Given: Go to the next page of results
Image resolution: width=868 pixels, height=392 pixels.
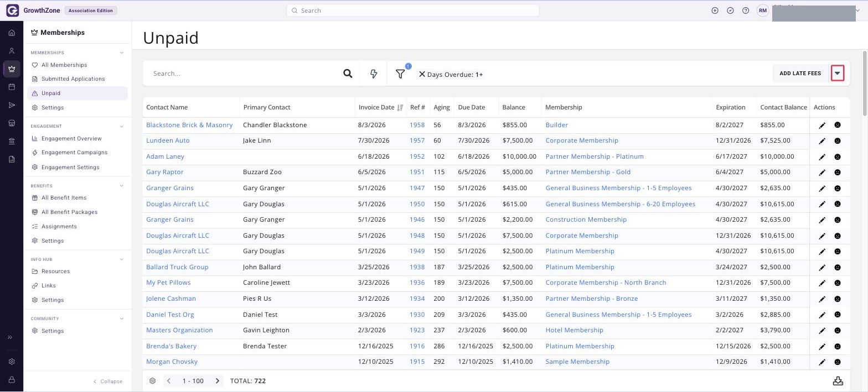Looking at the screenshot, I should point(218,381).
